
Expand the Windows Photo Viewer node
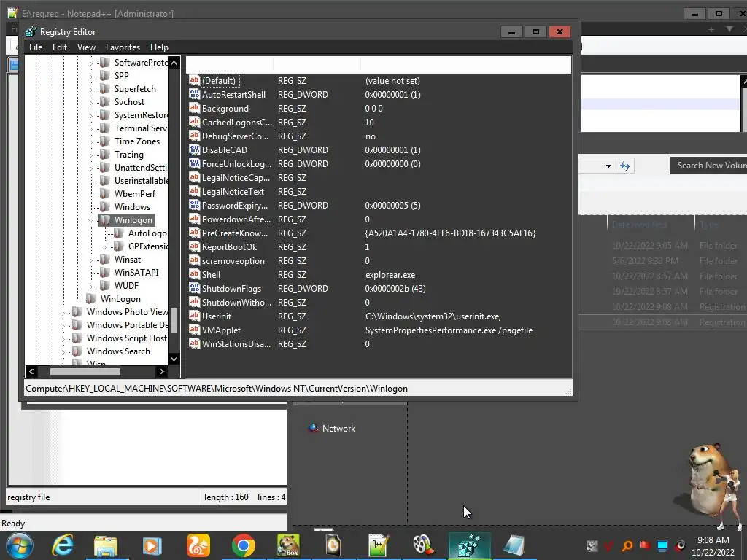pos(63,312)
